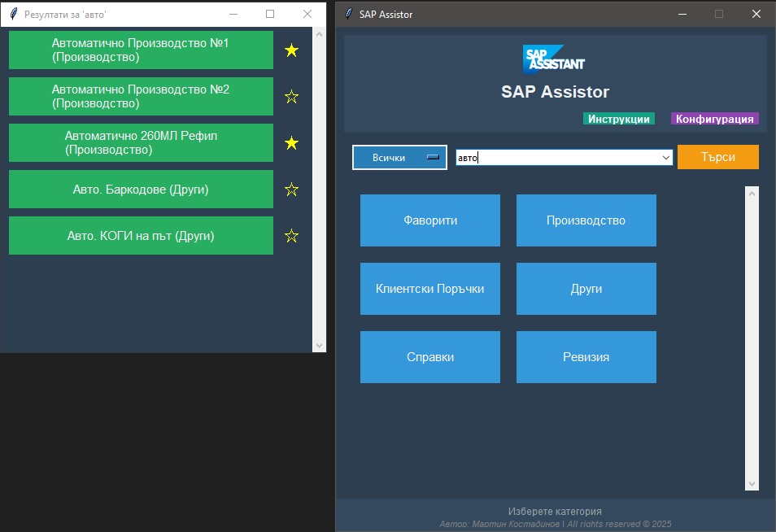Image resolution: width=776 pixels, height=532 pixels.
Task: Click the main panel scrollbar up arrow
Action: (x=752, y=194)
